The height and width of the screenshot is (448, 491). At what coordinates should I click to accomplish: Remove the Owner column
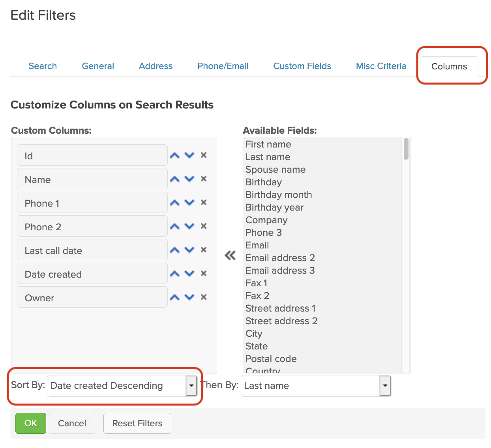point(204,297)
